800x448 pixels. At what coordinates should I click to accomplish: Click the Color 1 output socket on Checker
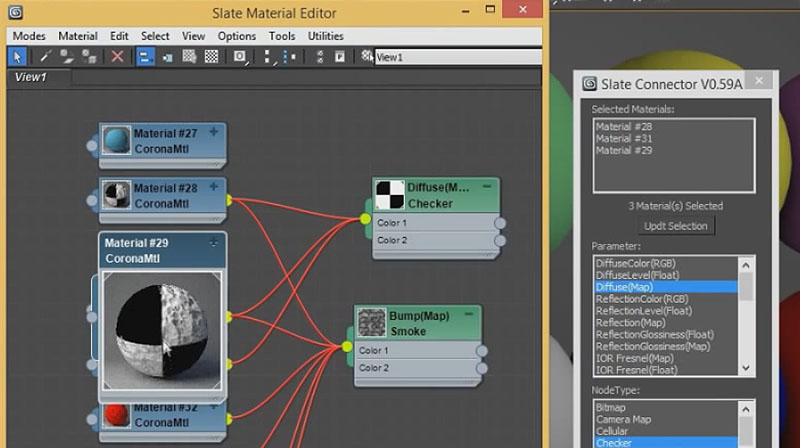[500, 223]
